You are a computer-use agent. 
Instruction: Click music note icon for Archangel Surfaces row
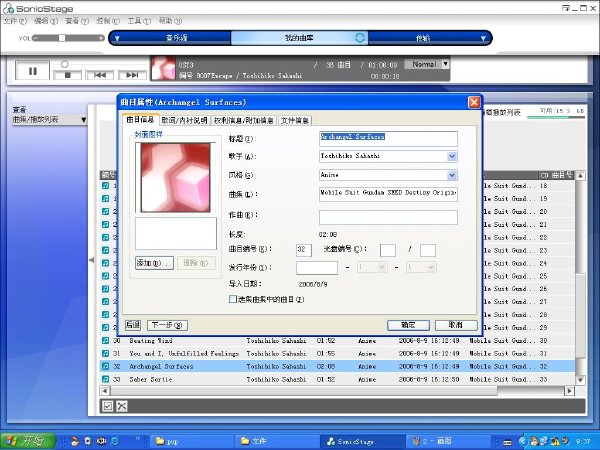click(x=106, y=366)
